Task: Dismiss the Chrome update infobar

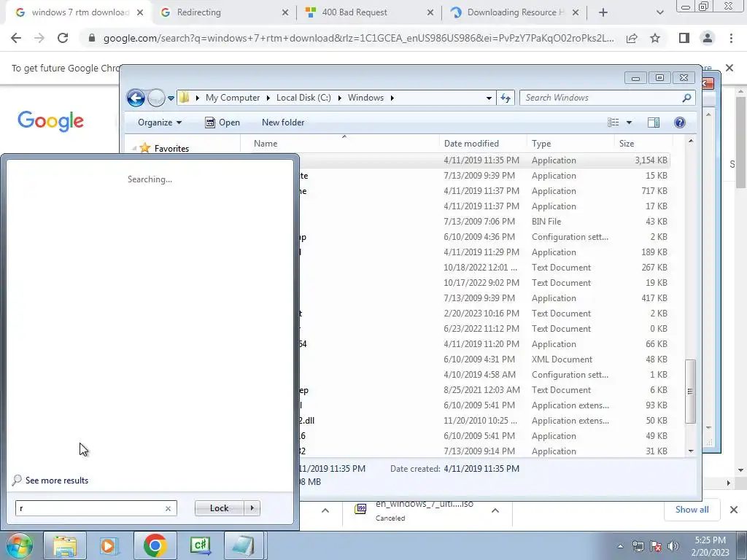Action: pos(729,68)
